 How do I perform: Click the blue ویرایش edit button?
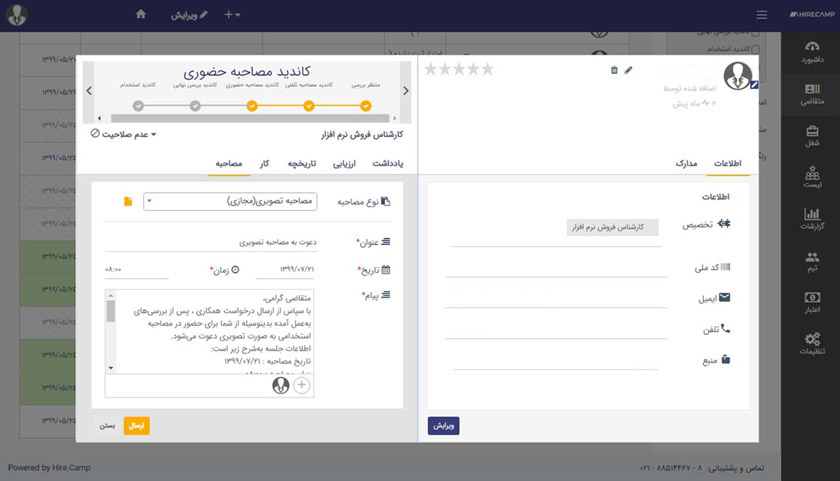click(x=444, y=425)
